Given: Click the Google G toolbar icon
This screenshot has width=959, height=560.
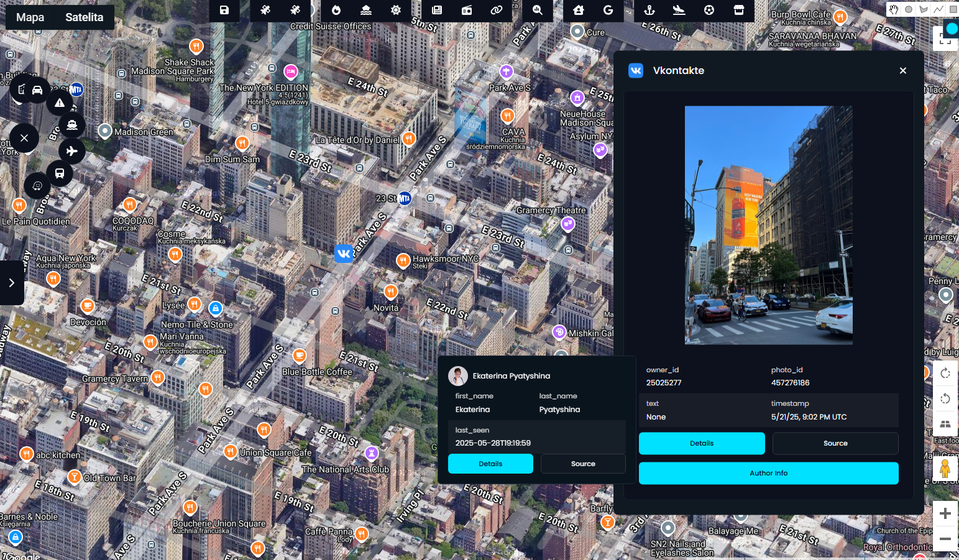Looking at the screenshot, I should (x=608, y=10).
